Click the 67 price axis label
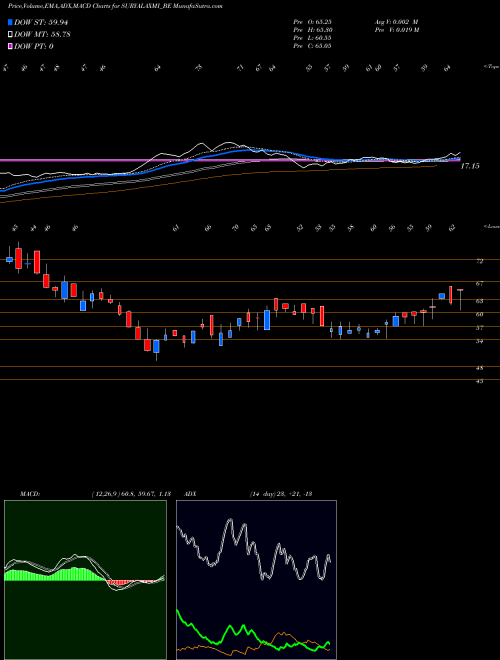Image resolution: width=500 pixels, height=660 pixels. [x=479, y=284]
